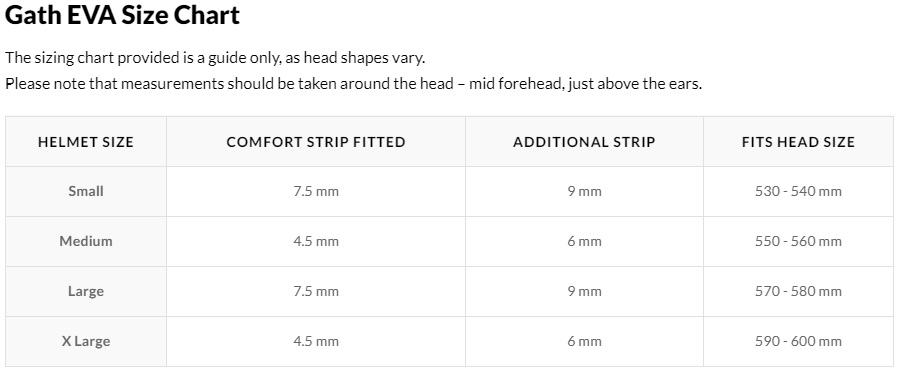Image resolution: width=902 pixels, height=374 pixels.
Task: Click X Large row's 6 mm additional strip
Action: 584,342
